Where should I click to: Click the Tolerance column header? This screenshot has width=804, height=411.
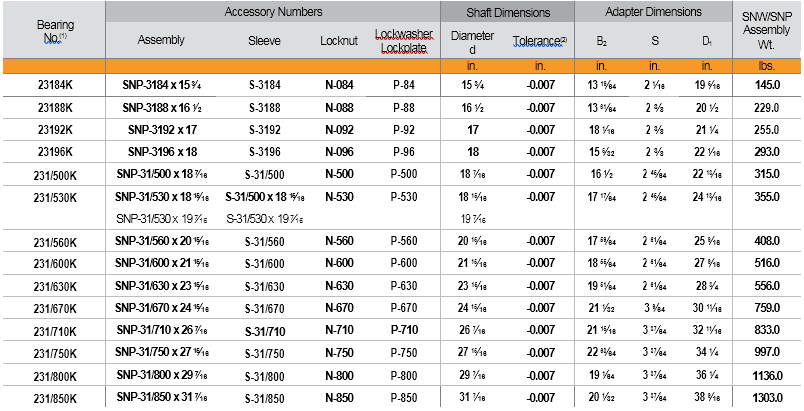[539, 41]
